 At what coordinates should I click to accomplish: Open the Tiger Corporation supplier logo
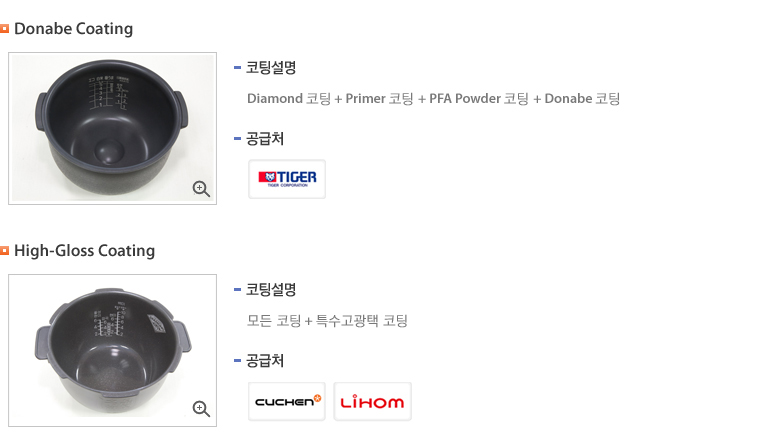click(x=287, y=179)
